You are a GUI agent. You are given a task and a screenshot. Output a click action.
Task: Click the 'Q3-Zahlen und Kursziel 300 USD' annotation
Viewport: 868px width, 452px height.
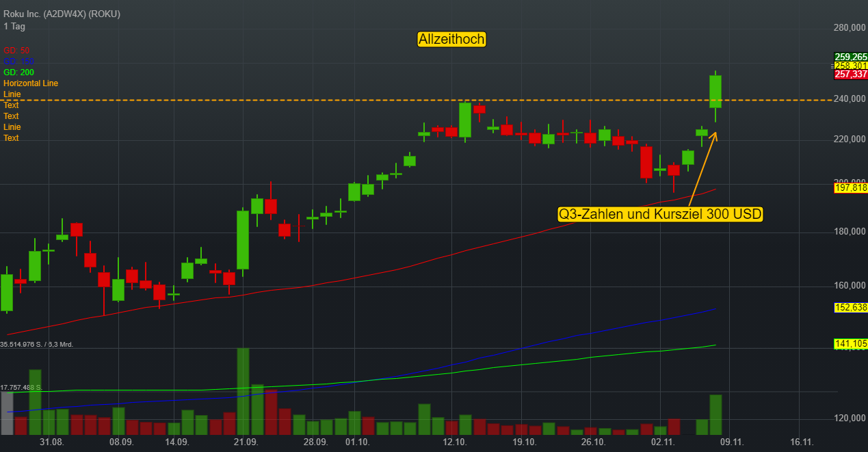(660, 214)
